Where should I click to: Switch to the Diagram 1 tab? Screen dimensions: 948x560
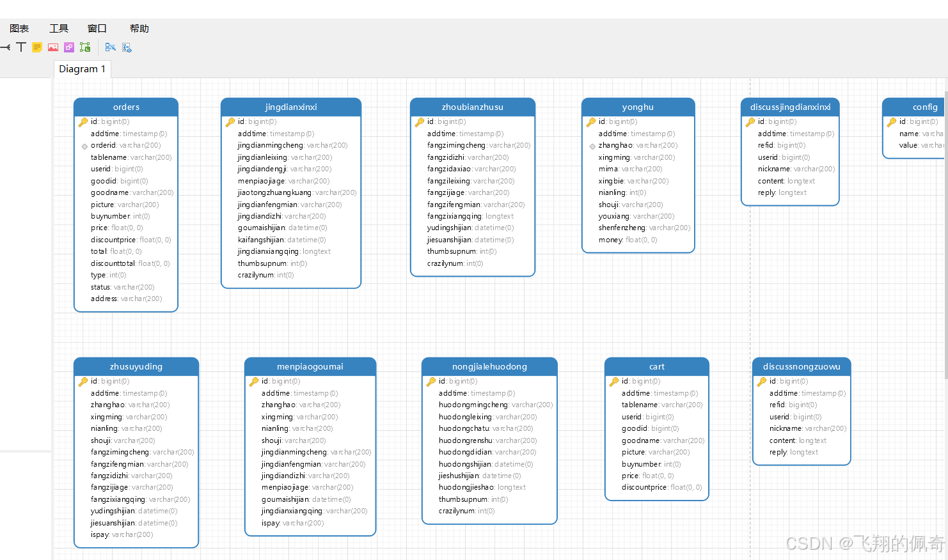click(x=83, y=69)
